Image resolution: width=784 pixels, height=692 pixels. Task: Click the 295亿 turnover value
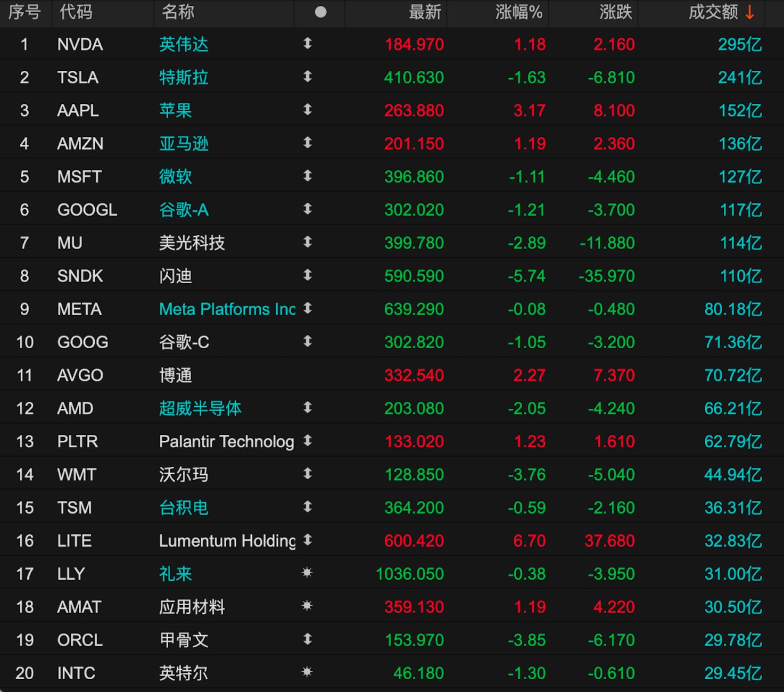740,44
